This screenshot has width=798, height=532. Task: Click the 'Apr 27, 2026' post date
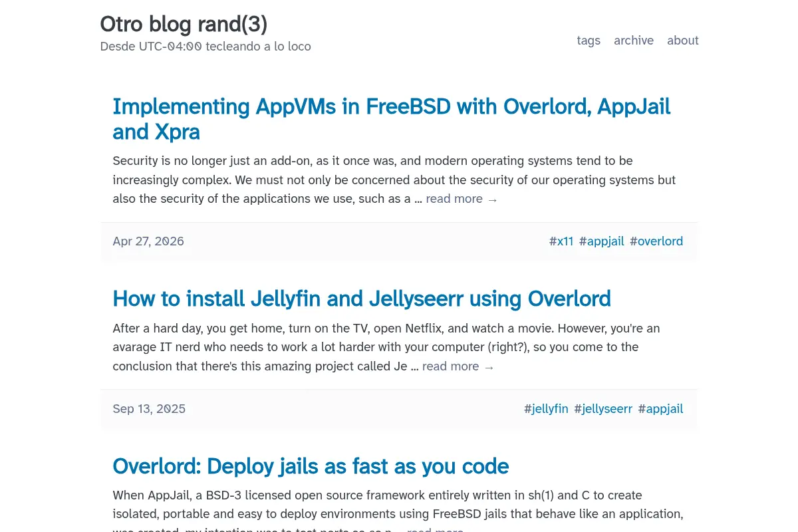coord(148,241)
